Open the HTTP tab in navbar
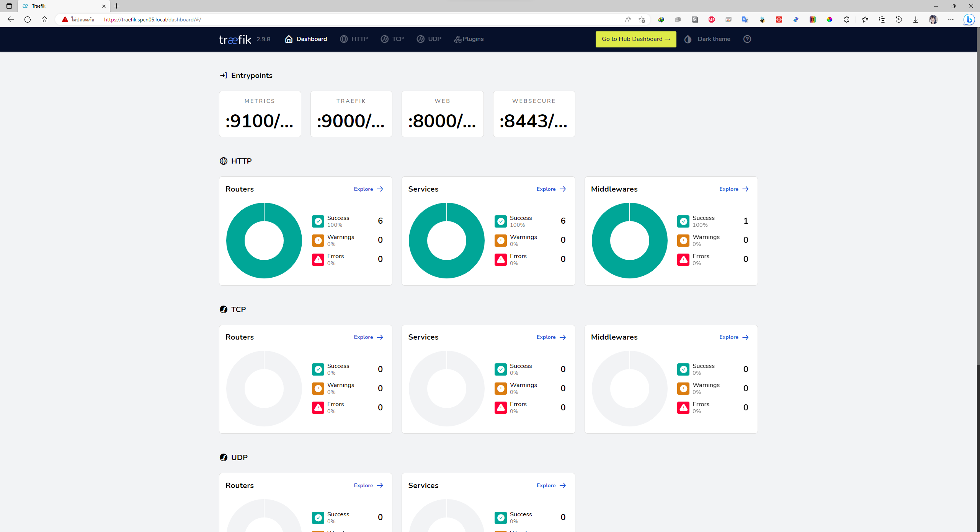980x532 pixels. point(354,39)
